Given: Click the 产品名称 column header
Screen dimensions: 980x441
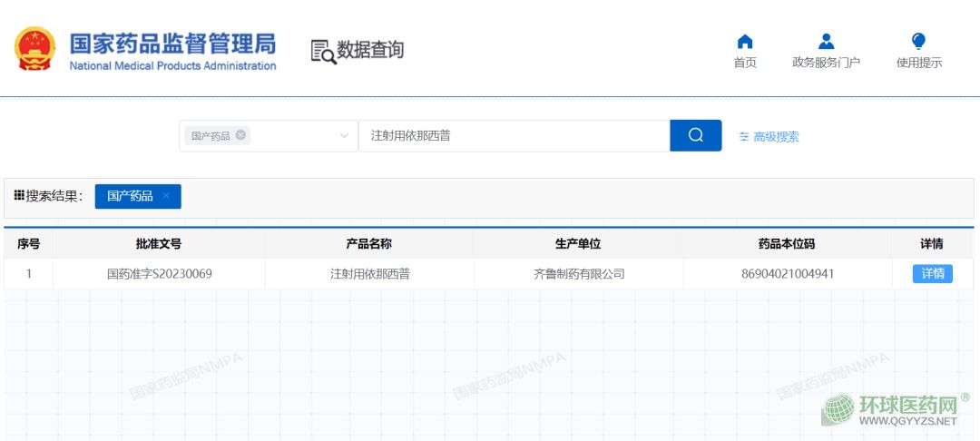Looking at the screenshot, I should pos(369,243).
